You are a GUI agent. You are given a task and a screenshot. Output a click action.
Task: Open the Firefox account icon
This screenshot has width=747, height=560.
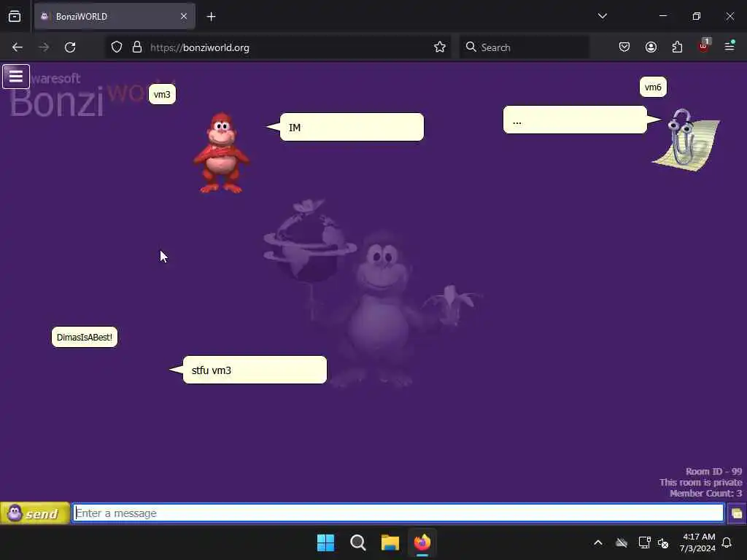[651, 47]
